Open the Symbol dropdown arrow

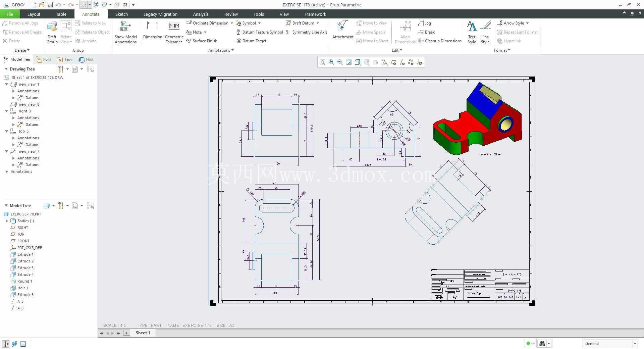tap(259, 23)
